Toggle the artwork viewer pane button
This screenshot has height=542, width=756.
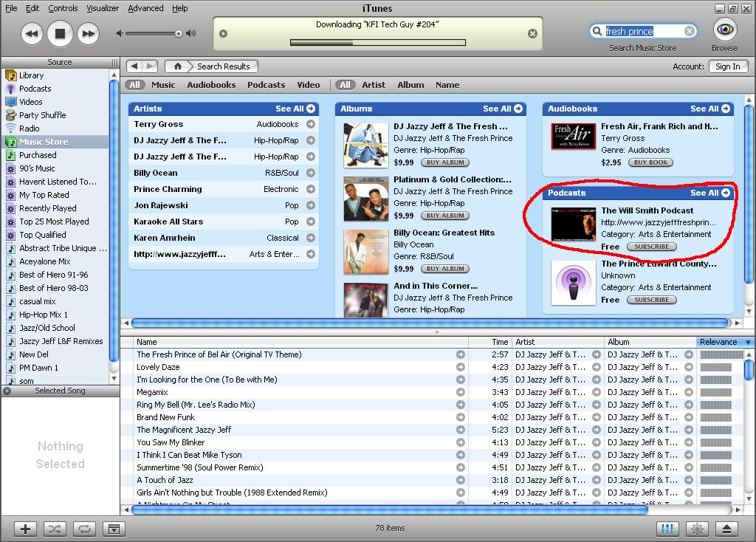(x=114, y=529)
